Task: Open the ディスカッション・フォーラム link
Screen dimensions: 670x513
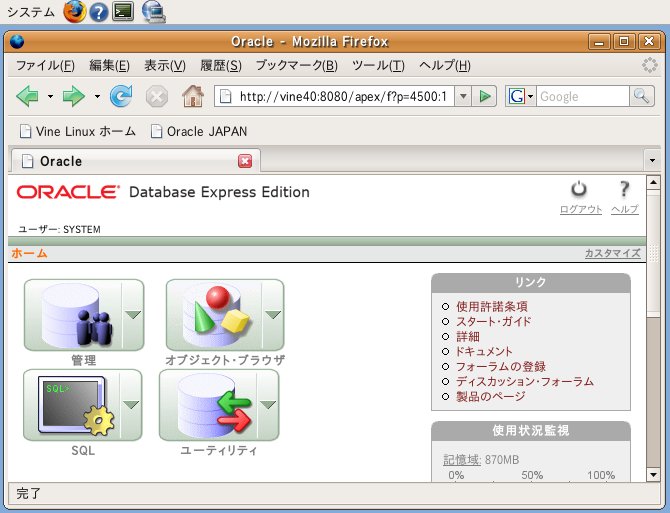Action: pos(525,381)
